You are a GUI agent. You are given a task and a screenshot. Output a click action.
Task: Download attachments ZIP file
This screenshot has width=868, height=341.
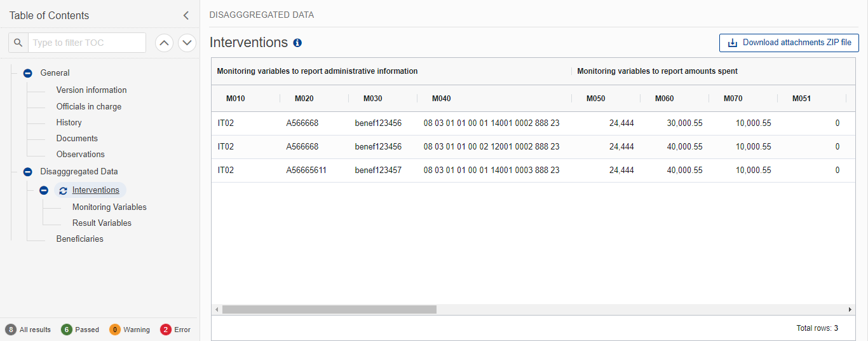789,43
